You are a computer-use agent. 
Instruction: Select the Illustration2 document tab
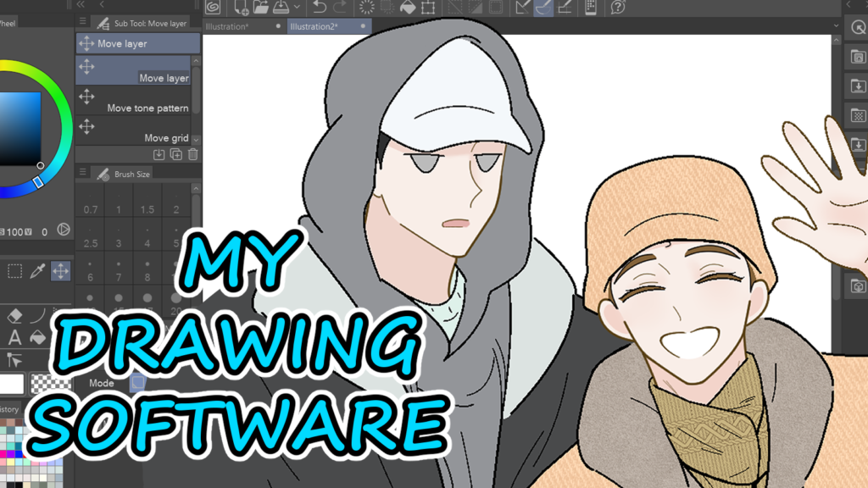[314, 26]
